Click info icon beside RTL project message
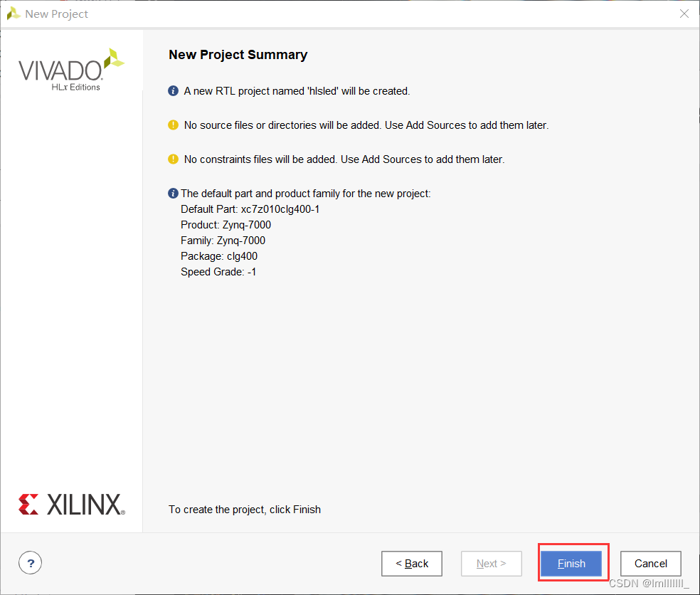This screenshot has height=595, width=700. coord(173,91)
